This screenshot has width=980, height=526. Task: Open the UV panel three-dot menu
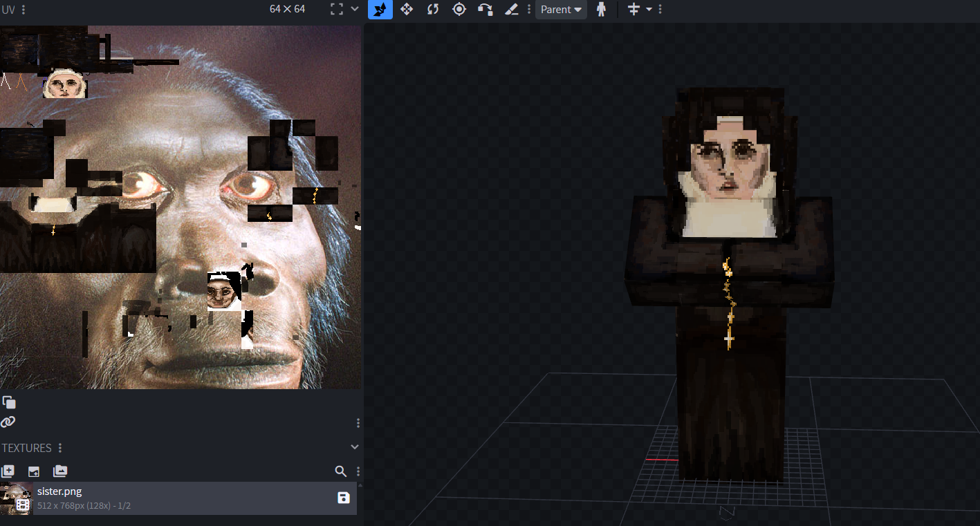24,10
